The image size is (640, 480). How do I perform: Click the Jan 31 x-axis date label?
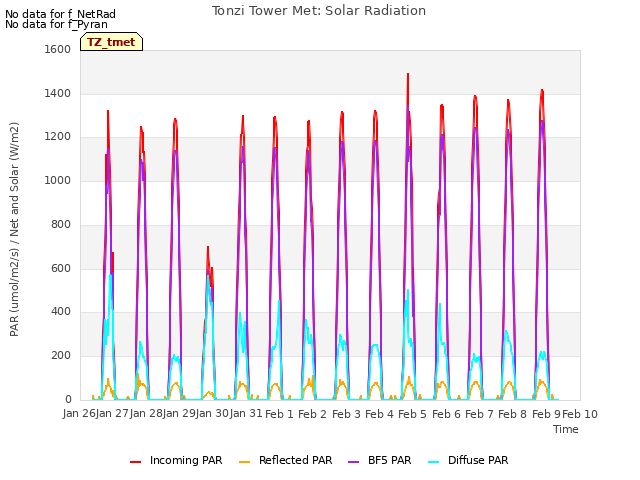click(246, 414)
